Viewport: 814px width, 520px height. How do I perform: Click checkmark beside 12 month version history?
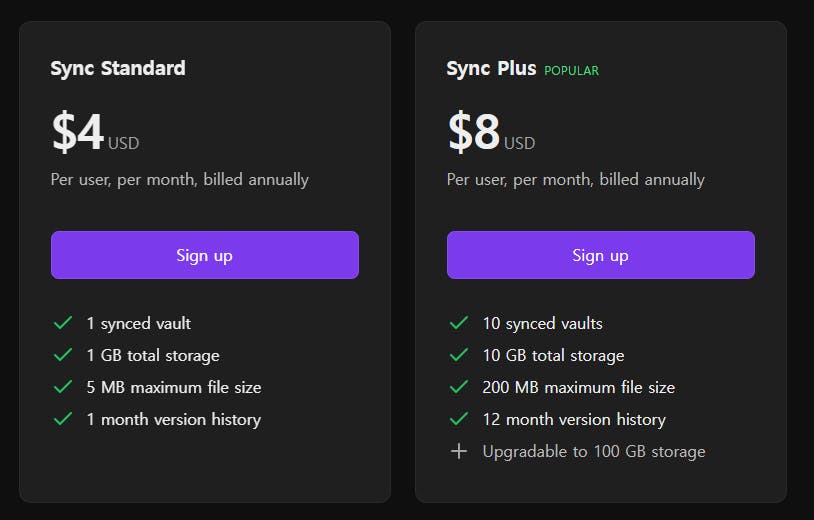click(459, 419)
